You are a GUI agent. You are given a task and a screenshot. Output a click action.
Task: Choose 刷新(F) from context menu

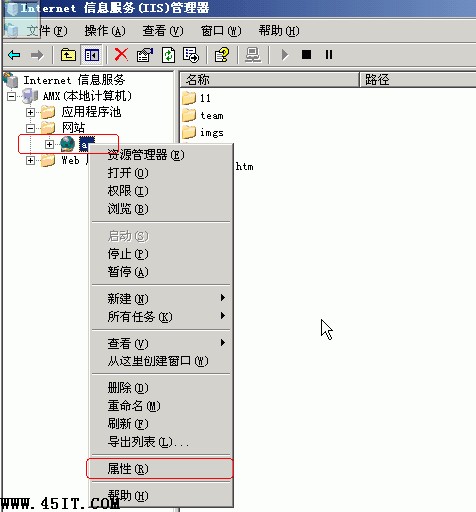(x=161, y=424)
